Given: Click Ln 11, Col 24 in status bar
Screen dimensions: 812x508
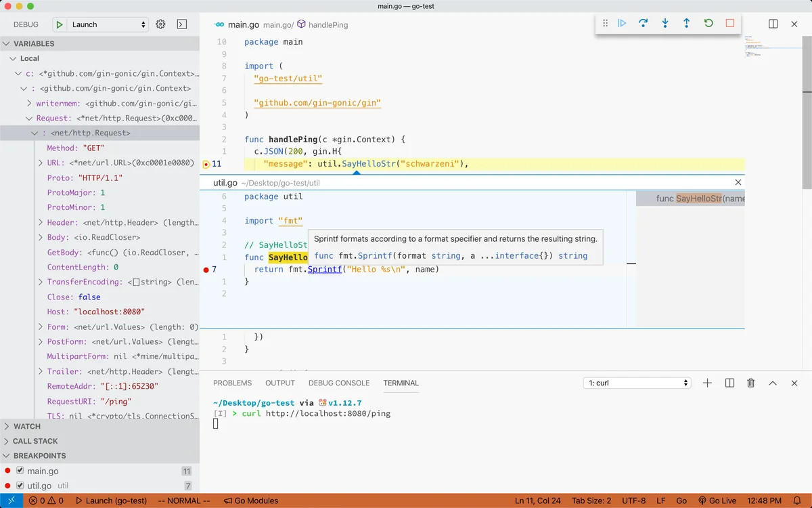Looking at the screenshot, I should pyautogui.click(x=538, y=501).
